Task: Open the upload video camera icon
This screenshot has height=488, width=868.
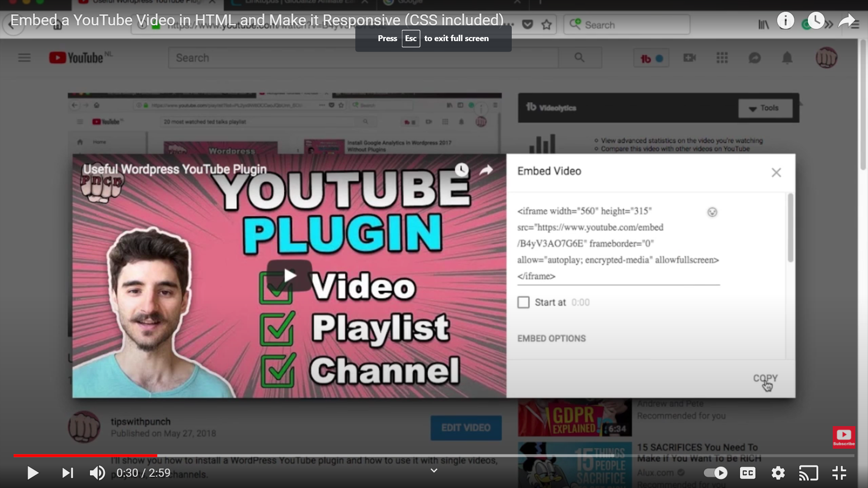Action: click(x=690, y=58)
